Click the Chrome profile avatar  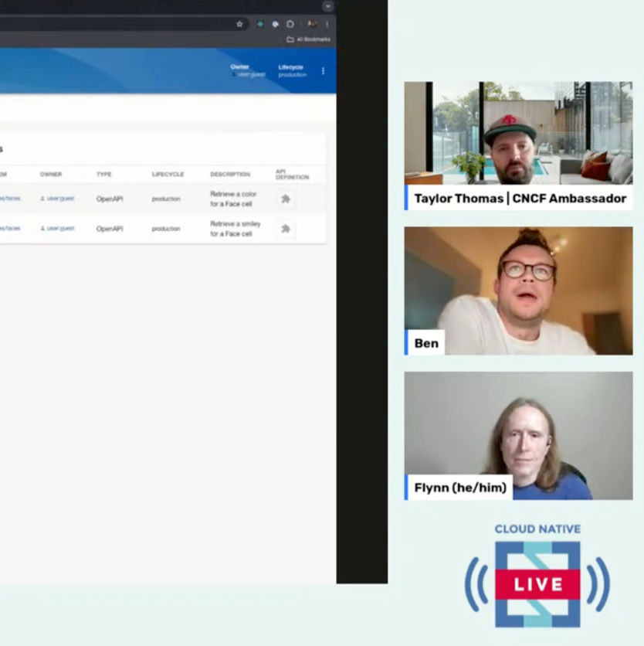(312, 24)
